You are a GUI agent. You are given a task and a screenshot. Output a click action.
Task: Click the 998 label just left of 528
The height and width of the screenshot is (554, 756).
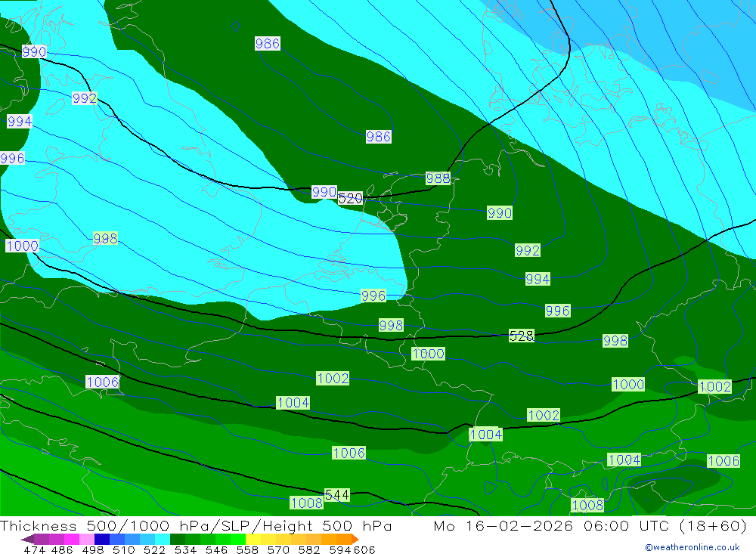[391, 326]
